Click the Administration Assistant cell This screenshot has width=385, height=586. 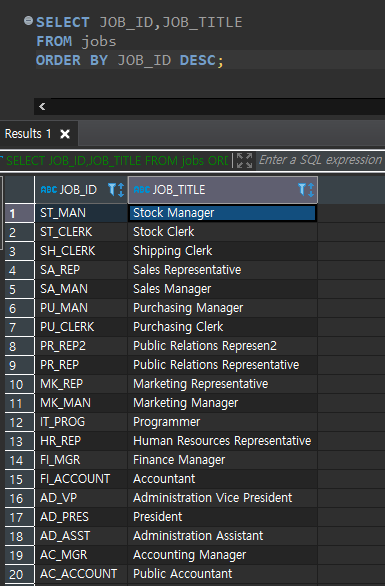pyautogui.click(x=223, y=536)
